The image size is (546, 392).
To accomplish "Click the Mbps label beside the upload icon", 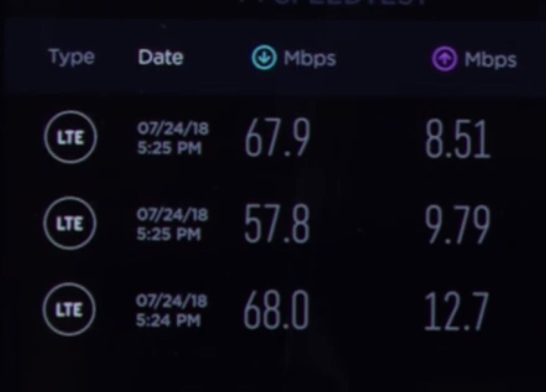I will tap(491, 60).
